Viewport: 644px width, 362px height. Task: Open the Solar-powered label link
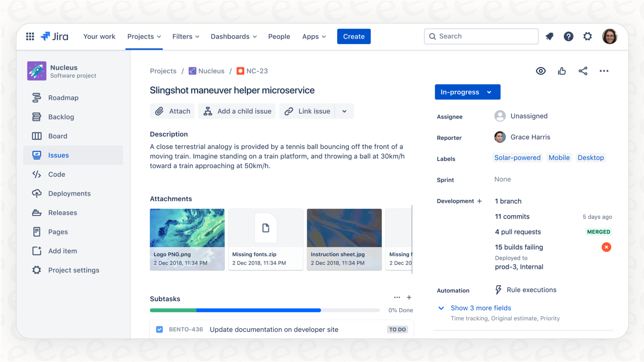(517, 157)
